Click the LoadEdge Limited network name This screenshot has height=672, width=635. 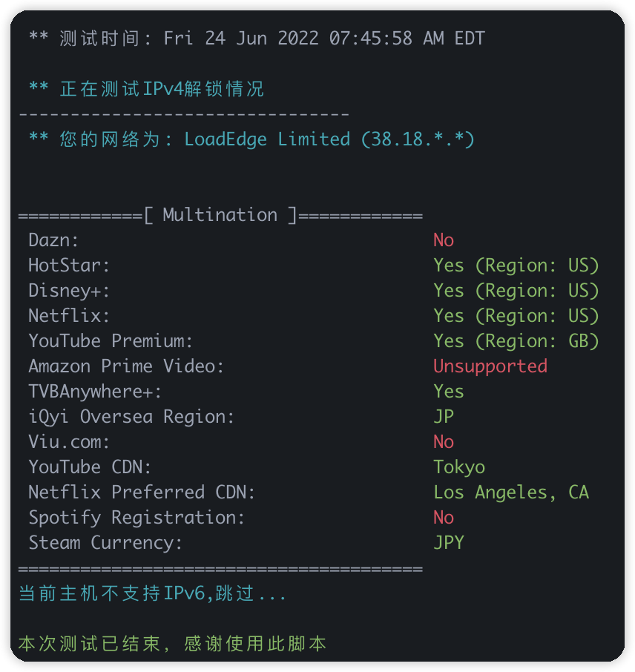(267, 139)
